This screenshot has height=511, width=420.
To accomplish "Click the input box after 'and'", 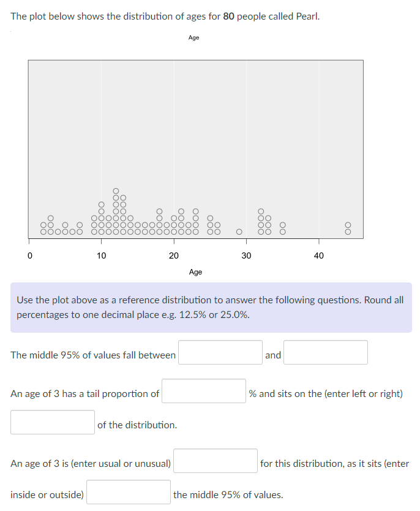I will (x=325, y=352).
